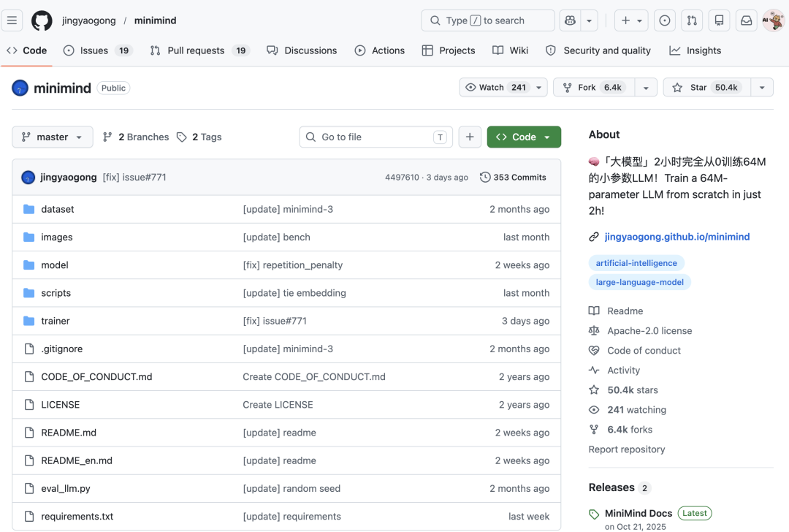Open the .gitignore file
789x532 pixels.
click(62, 349)
